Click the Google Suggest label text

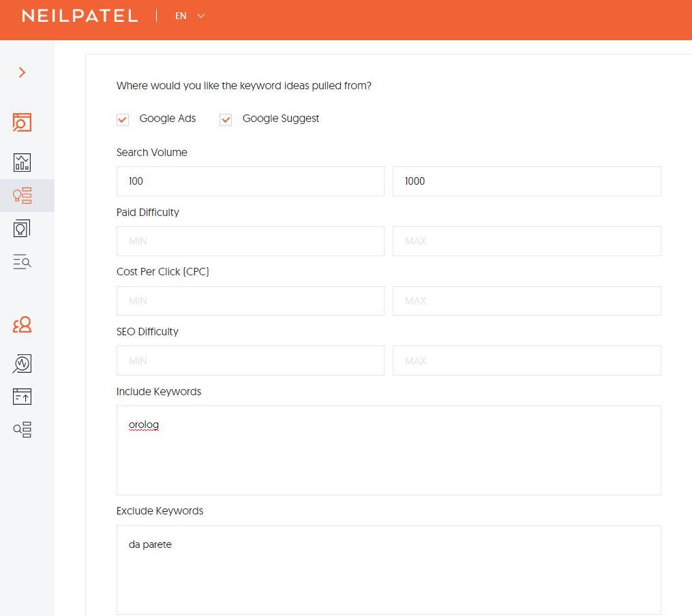[x=281, y=119]
